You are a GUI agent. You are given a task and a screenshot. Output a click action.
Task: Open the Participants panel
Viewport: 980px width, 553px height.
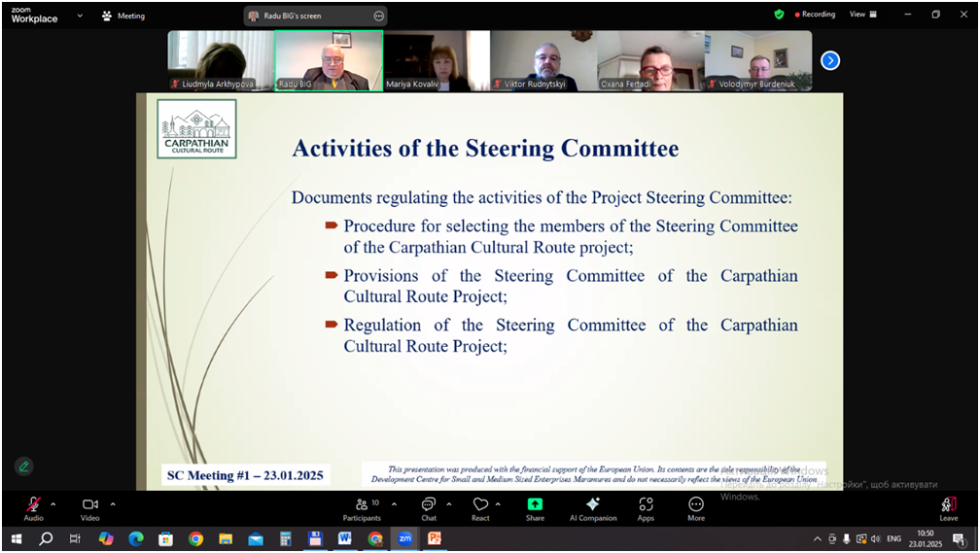click(x=362, y=507)
